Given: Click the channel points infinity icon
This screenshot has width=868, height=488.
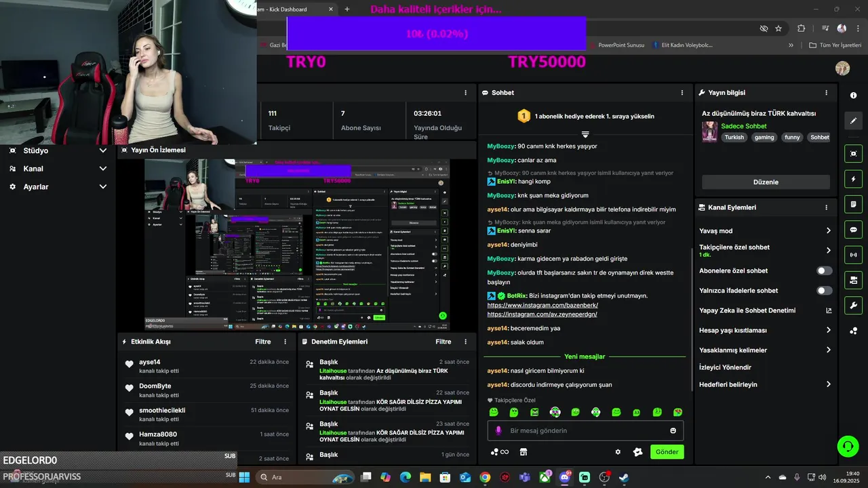Looking at the screenshot, I should pyautogui.click(x=500, y=452).
